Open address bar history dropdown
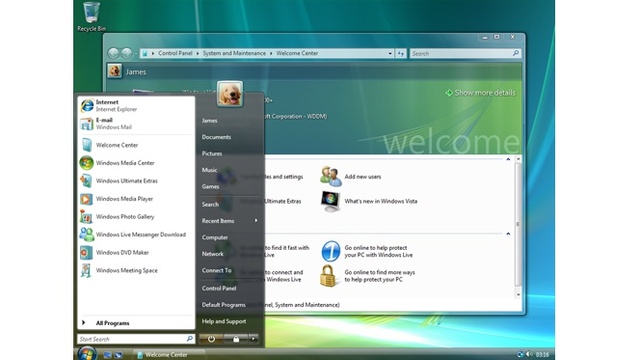Screen dimensions: 640x360 pos(390,53)
